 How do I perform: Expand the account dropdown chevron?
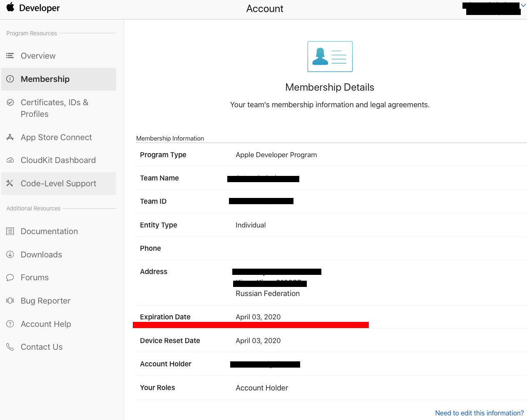(523, 5)
